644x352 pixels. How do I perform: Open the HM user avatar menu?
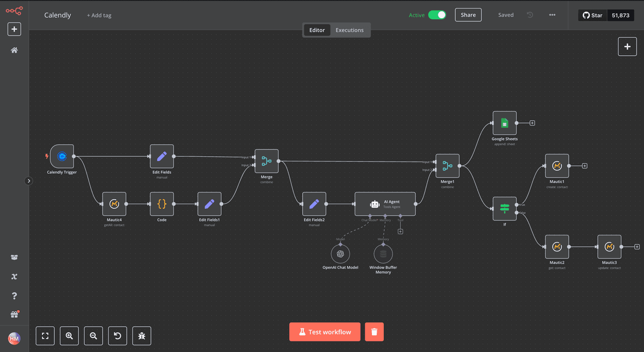(x=14, y=339)
